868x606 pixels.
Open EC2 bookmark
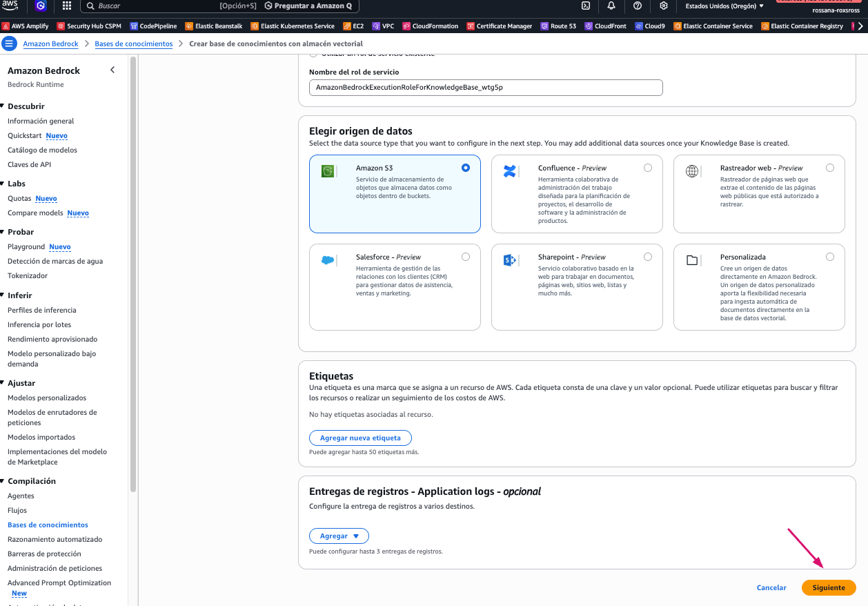click(353, 26)
